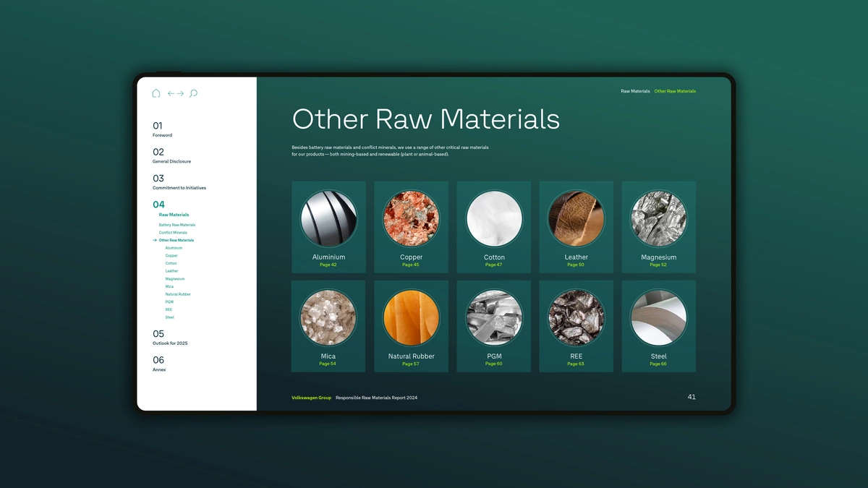Click the home icon in sidebar
Image resolution: width=868 pixels, height=488 pixels.
click(156, 93)
